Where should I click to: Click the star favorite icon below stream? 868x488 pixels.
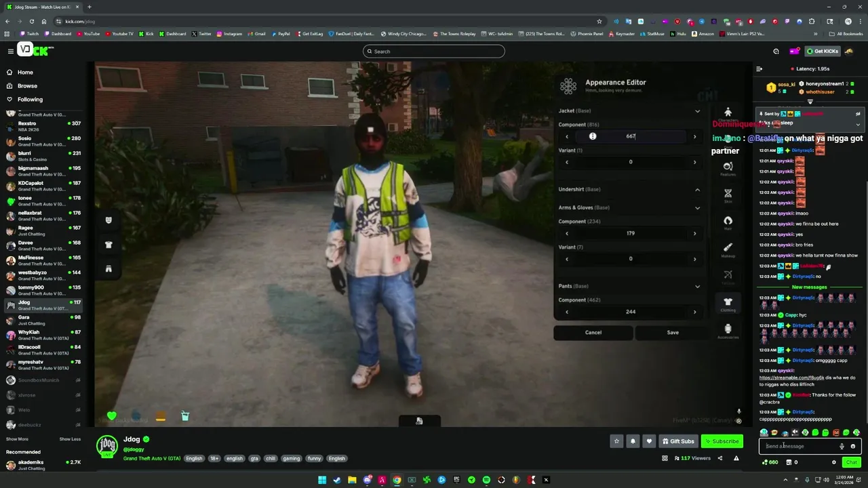pos(616,441)
